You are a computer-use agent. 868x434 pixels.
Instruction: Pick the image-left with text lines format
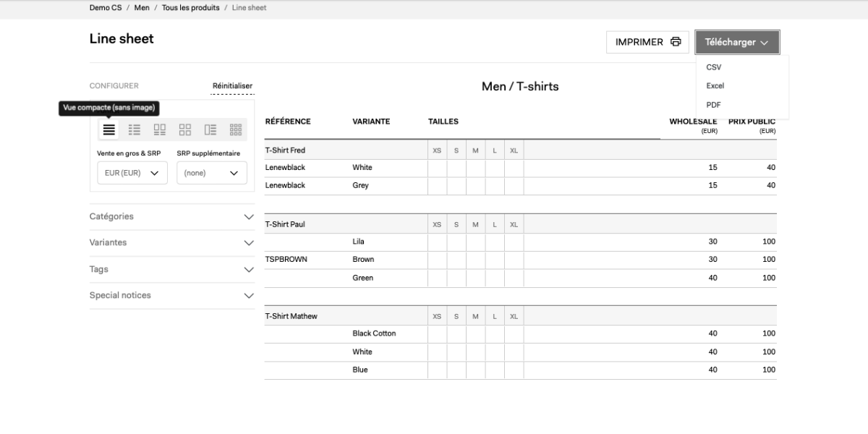[210, 129]
